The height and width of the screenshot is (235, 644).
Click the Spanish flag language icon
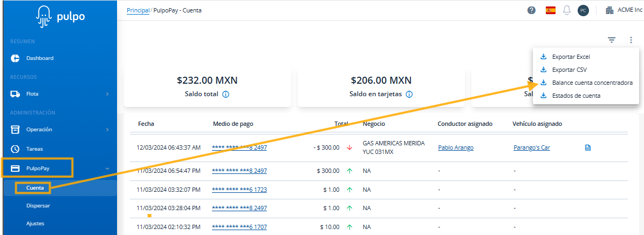point(551,10)
